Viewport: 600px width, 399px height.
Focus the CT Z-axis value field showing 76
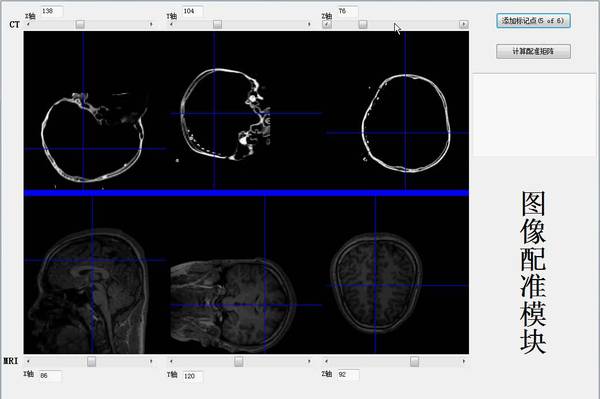(x=347, y=11)
